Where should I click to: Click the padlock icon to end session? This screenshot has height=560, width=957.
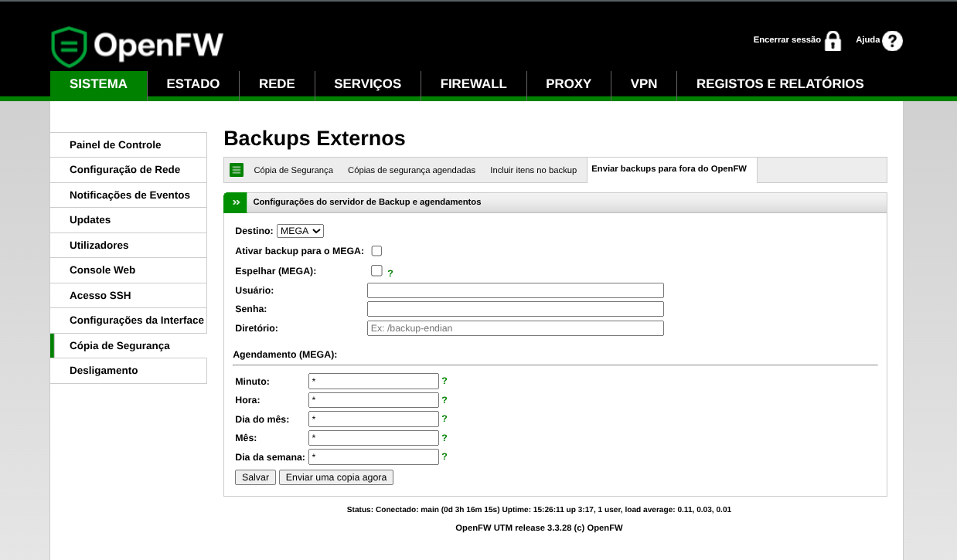click(833, 41)
